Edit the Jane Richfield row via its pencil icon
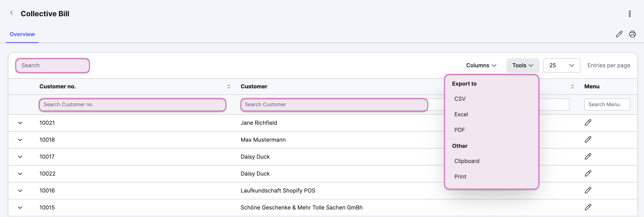The width and height of the screenshot is (644, 217). click(x=588, y=122)
